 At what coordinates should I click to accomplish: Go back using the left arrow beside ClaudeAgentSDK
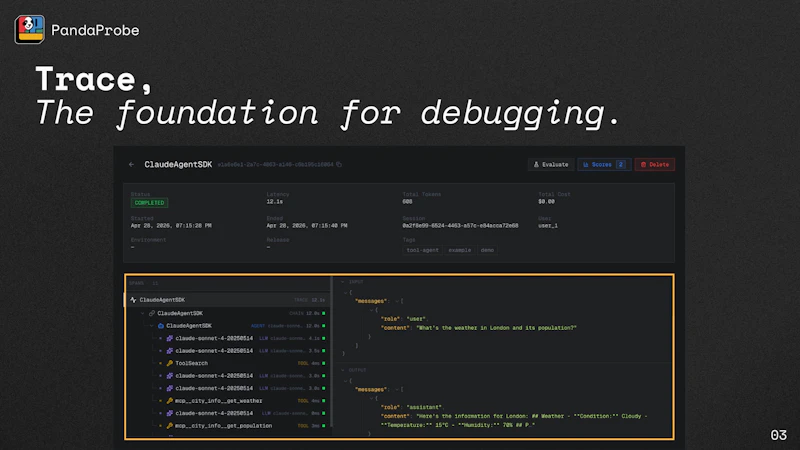point(132,164)
